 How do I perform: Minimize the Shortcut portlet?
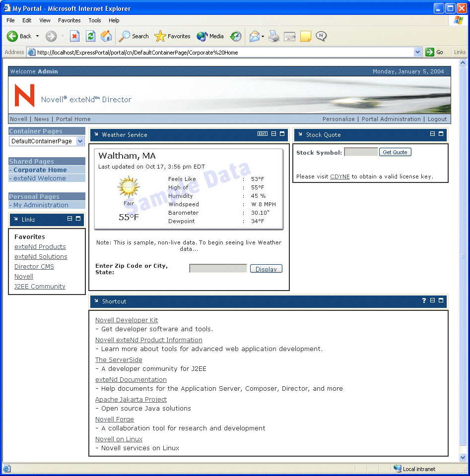point(431,300)
